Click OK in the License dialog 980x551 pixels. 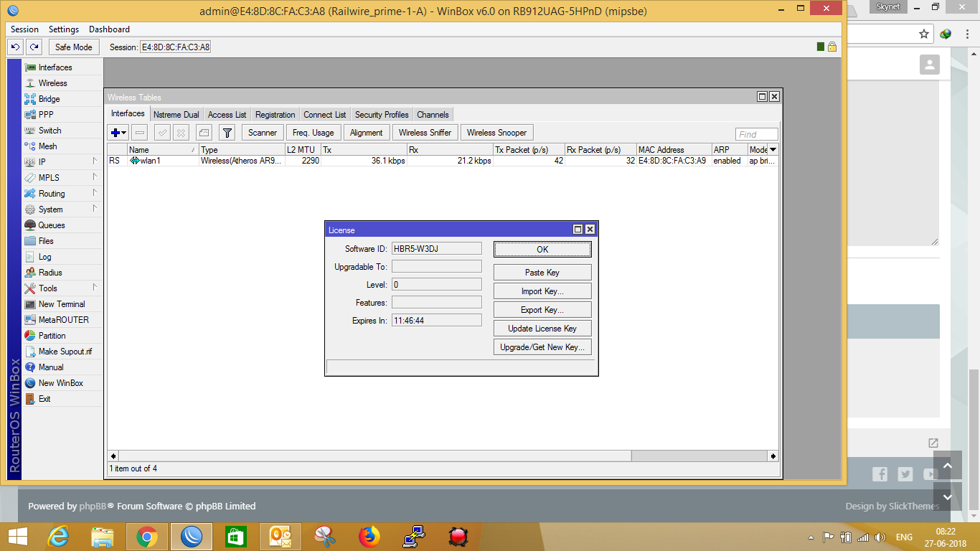tap(542, 249)
